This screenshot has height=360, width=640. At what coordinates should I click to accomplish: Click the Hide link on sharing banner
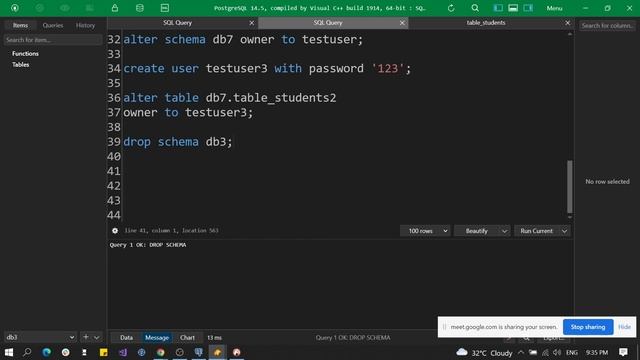point(624,327)
